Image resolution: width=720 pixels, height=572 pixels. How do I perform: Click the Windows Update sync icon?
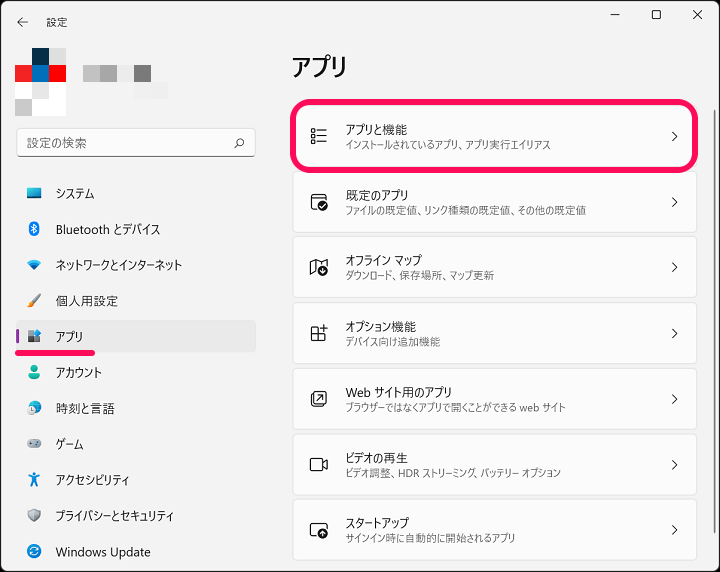[34, 552]
